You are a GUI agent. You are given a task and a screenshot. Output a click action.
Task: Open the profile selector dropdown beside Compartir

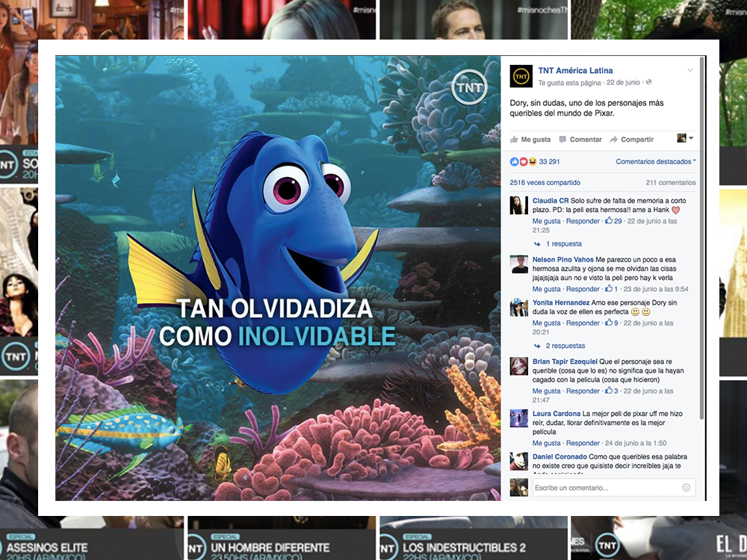tap(685, 138)
